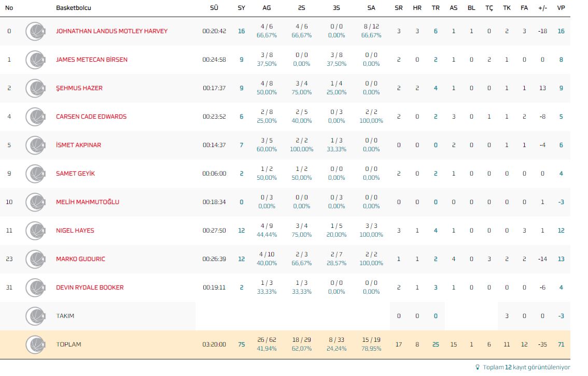This screenshot has width=588, height=376.
Task: Sort table by +/- column header
Action: (x=542, y=8)
